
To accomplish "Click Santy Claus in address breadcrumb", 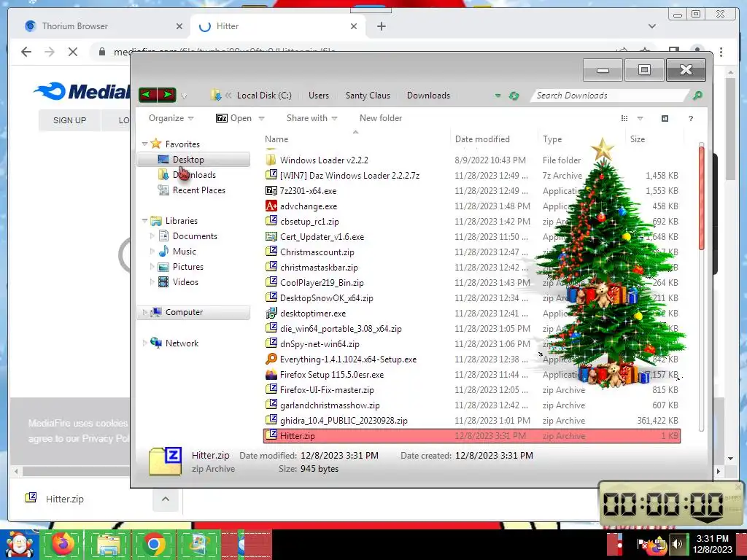I will pos(368,96).
